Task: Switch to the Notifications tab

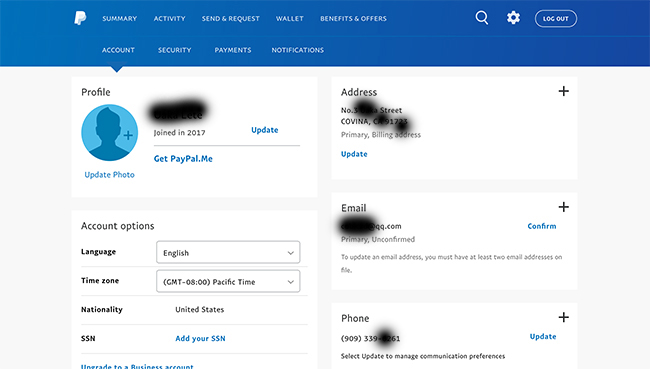Action: coord(298,50)
